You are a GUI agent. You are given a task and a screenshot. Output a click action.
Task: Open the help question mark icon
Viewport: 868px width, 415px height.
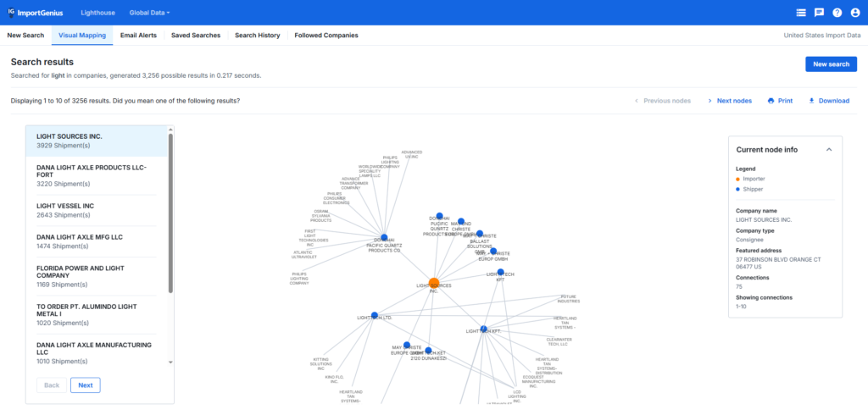[x=837, y=13]
